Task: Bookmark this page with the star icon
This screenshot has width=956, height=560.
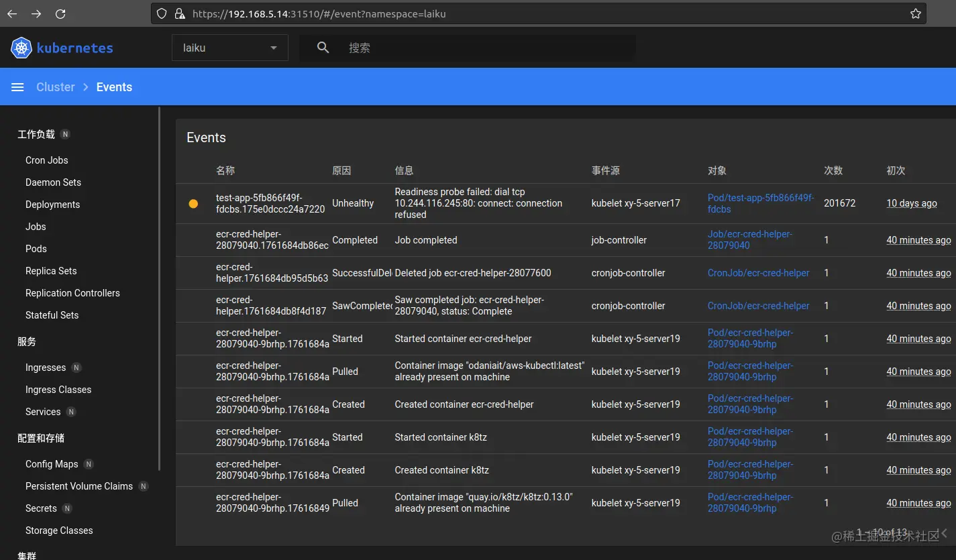Action: [x=916, y=13]
